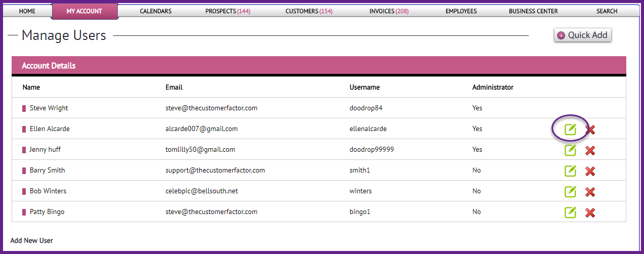Screen dimensions: 644x254
Task: Click the name Barry Smith
Action: coord(48,170)
